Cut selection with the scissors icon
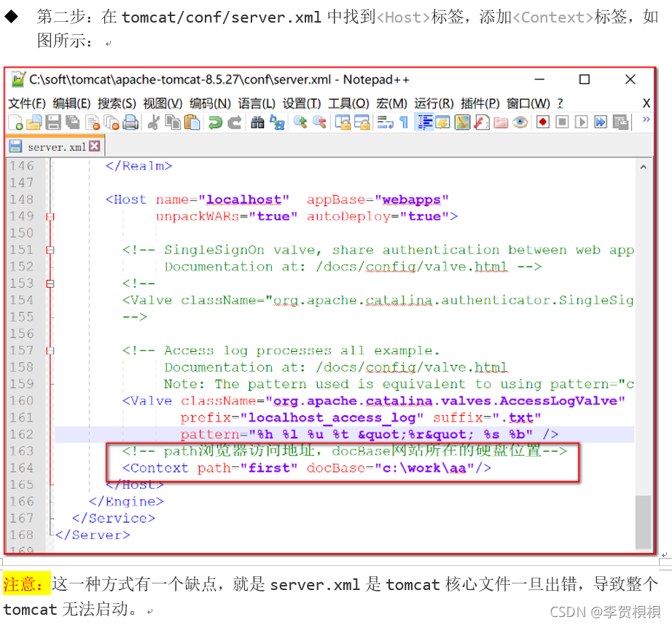This screenshot has height=625, width=672. point(154,122)
